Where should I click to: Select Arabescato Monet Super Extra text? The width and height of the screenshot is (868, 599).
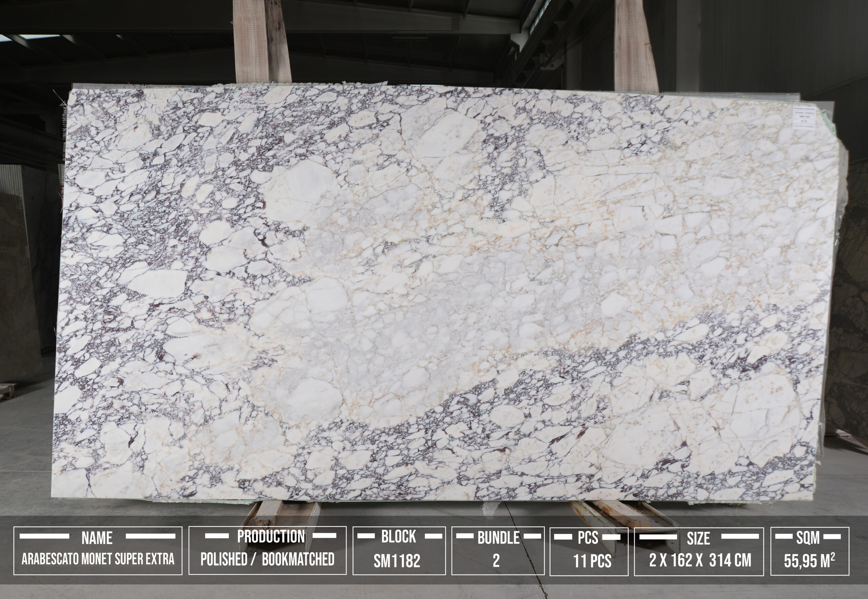(x=98, y=559)
